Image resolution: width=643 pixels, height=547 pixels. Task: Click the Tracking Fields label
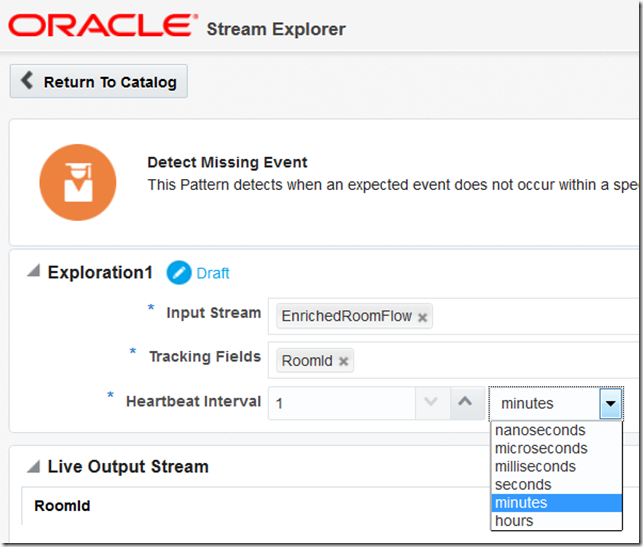[x=205, y=356]
